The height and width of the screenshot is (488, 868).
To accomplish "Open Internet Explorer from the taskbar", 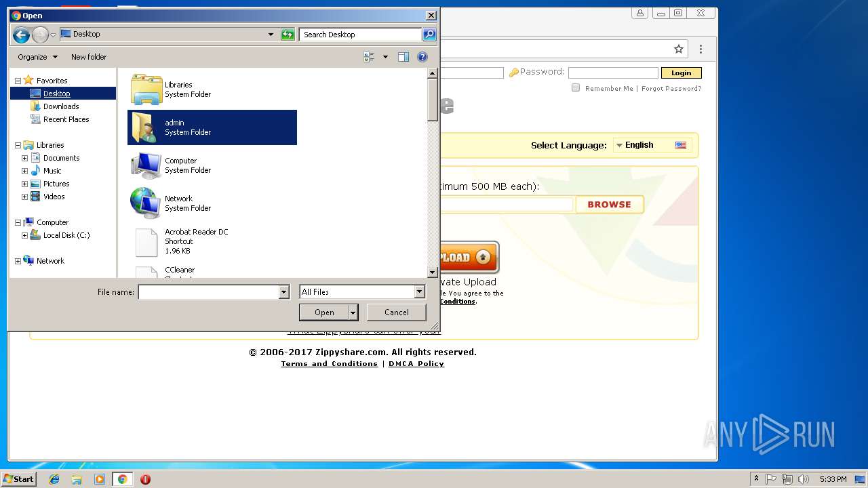I will (54, 479).
